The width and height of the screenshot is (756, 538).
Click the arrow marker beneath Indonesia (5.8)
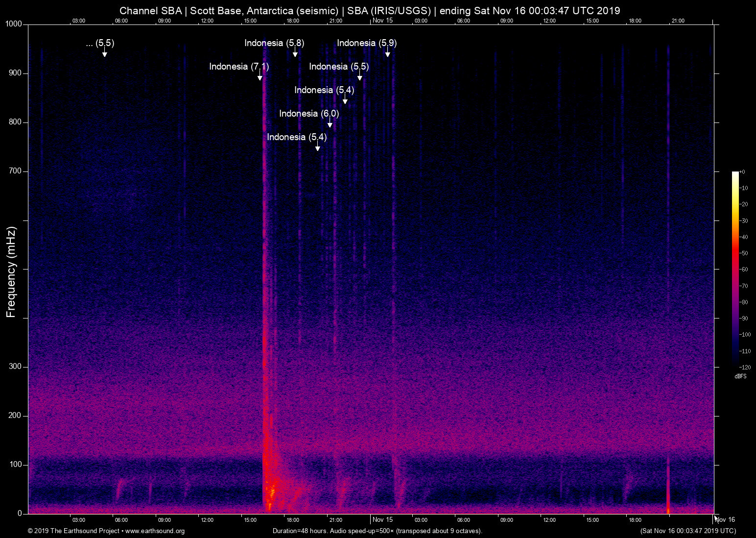(295, 53)
